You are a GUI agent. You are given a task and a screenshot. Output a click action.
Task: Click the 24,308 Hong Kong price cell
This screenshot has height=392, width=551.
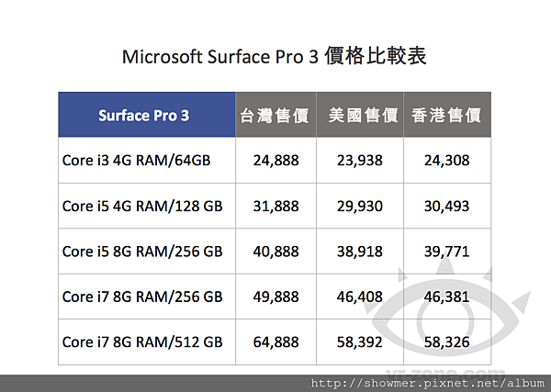447,160
